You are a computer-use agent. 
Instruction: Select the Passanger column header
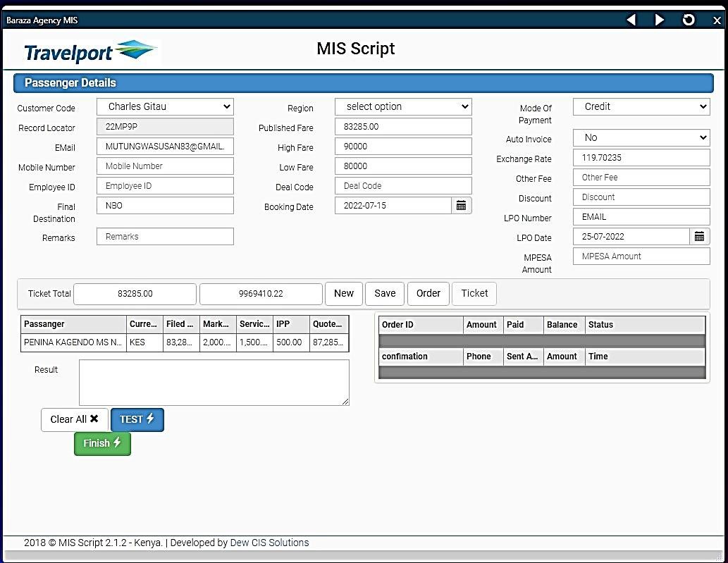click(73, 324)
